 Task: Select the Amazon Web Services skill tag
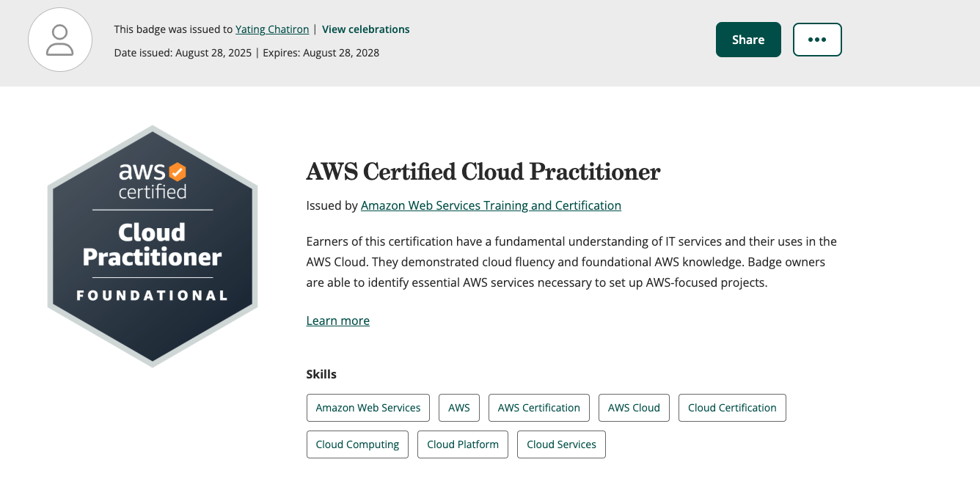point(367,408)
